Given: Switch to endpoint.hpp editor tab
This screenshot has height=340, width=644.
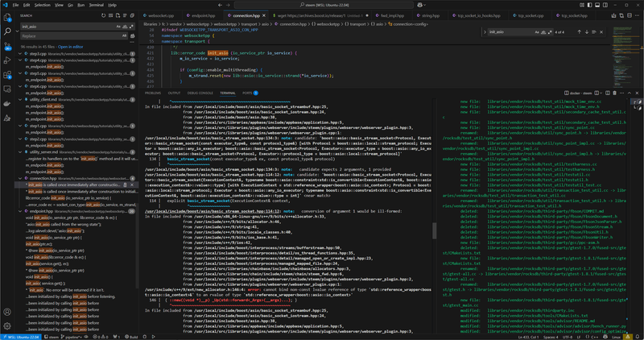Looking at the screenshot, I should click(203, 15).
